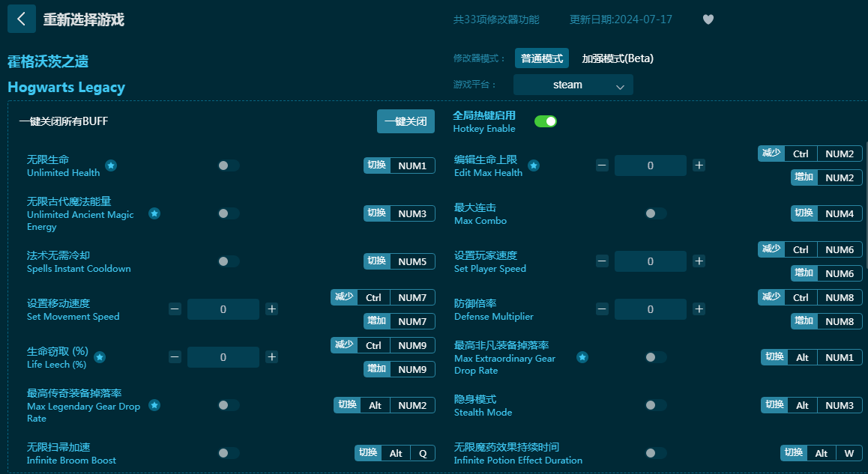Toggle the global Hotkey Enable switch
This screenshot has width=868, height=474.
pyautogui.click(x=545, y=121)
